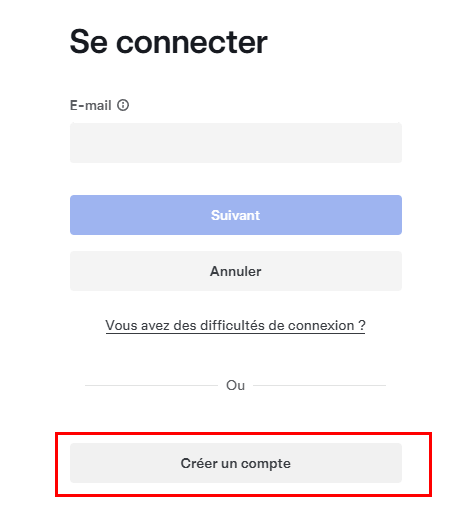Select the empty gray e-mail text box
The width and height of the screenshot is (475, 519).
tap(236, 143)
